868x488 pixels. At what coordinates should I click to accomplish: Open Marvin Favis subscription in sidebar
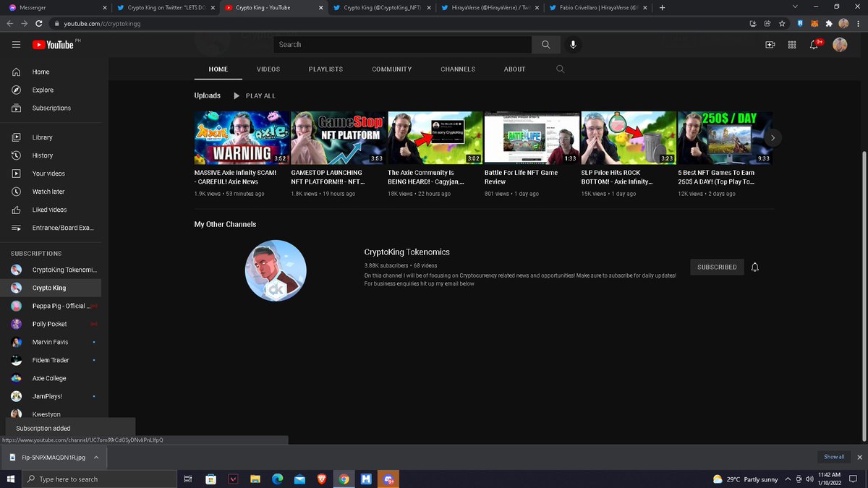click(51, 342)
